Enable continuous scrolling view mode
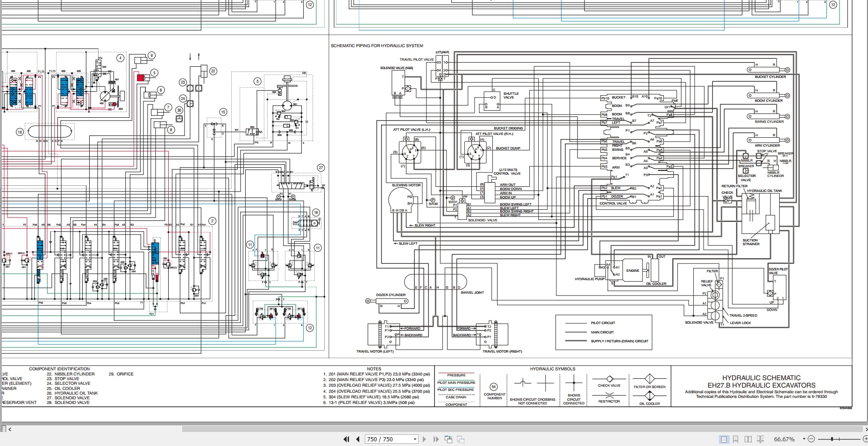The width and height of the screenshot is (868, 446). [736, 439]
